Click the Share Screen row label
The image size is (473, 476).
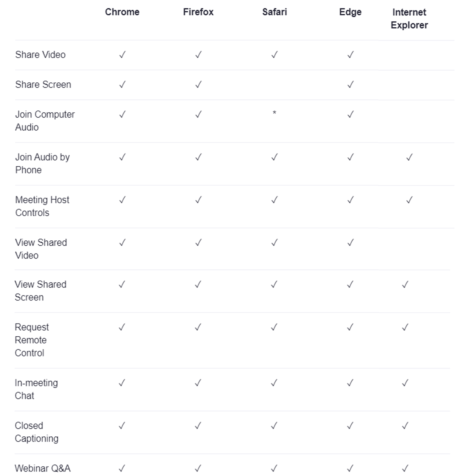pyautogui.click(x=43, y=85)
